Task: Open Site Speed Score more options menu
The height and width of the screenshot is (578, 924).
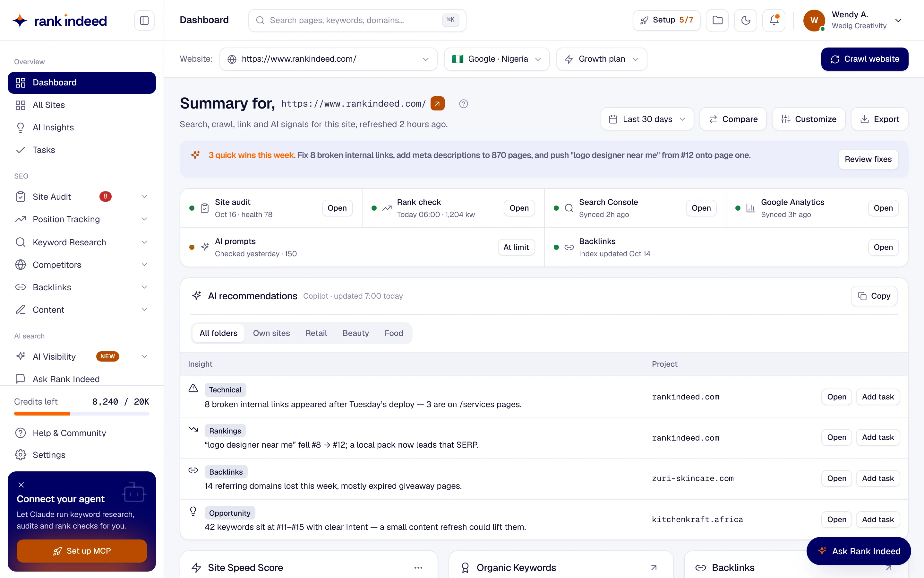Action: [418, 568]
